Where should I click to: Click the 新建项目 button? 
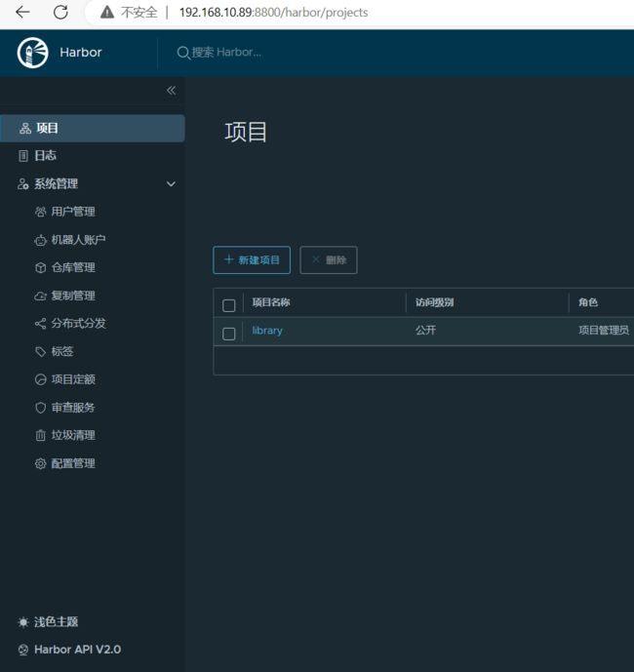(x=252, y=260)
